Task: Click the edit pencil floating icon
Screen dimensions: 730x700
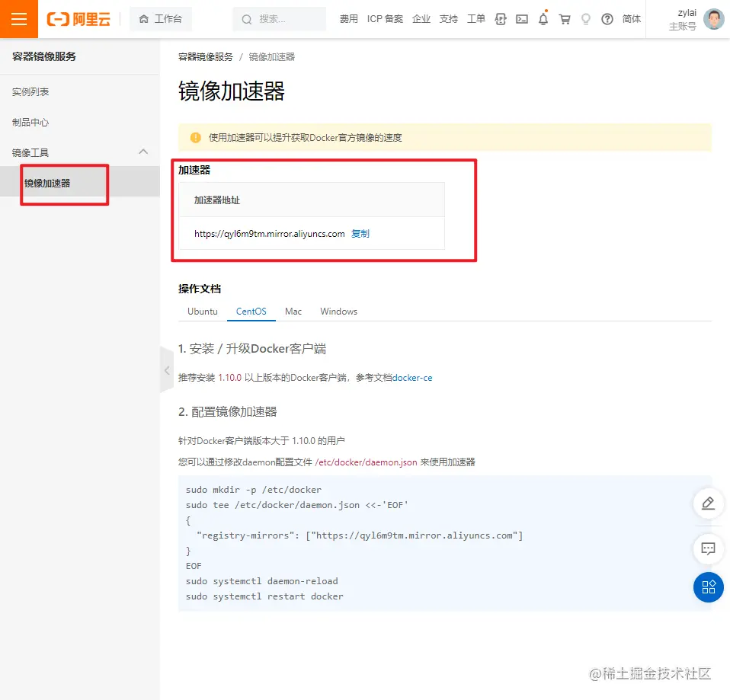Action: coord(708,503)
